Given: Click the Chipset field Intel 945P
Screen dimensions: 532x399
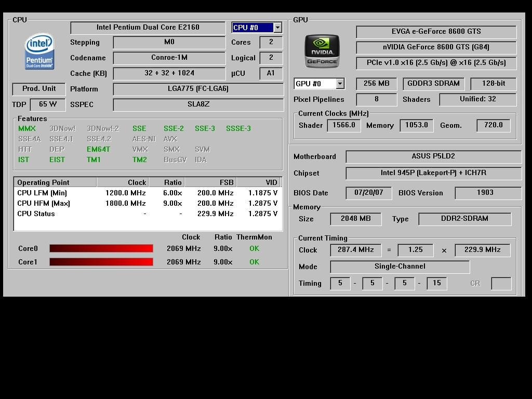Looking at the screenshot, I should (x=433, y=173).
